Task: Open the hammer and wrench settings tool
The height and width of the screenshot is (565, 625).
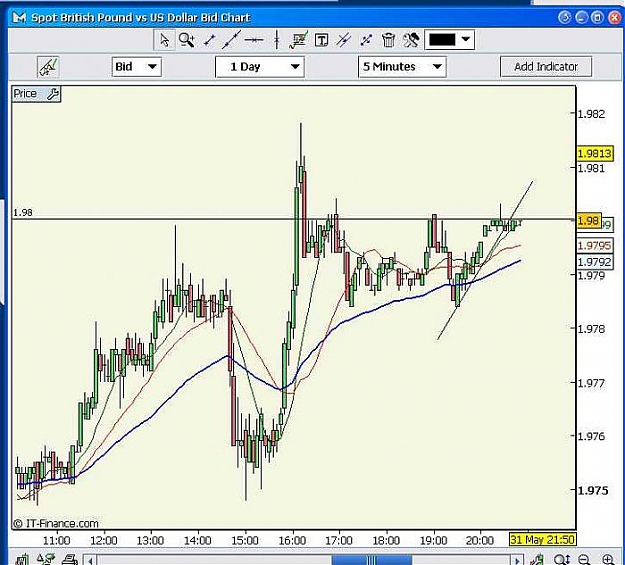Action: click(411, 40)
